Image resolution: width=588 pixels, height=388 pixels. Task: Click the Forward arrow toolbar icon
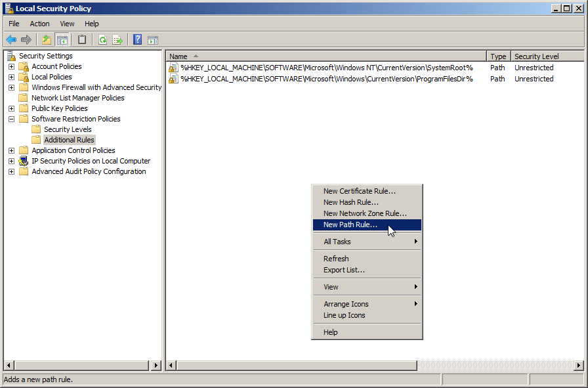click(x=26, y=39)
